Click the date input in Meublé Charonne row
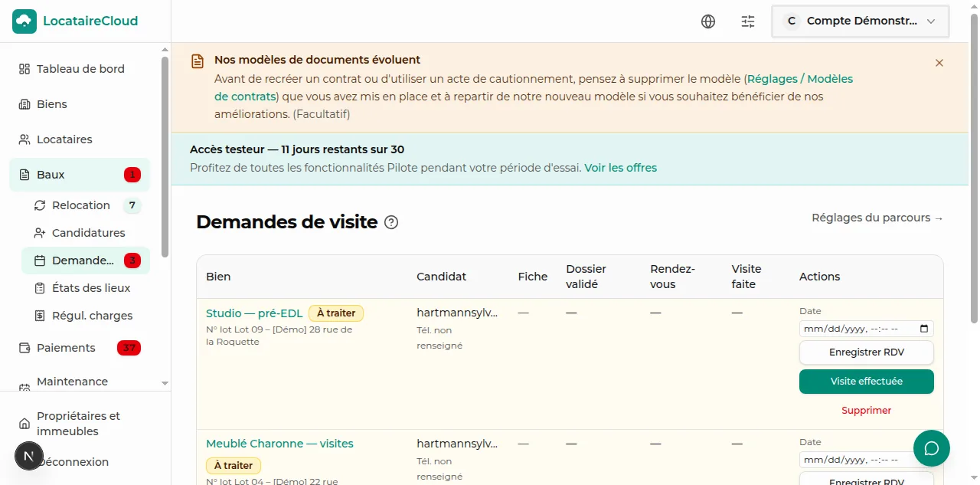Screen dimensions: 980x485 [866, 460]
